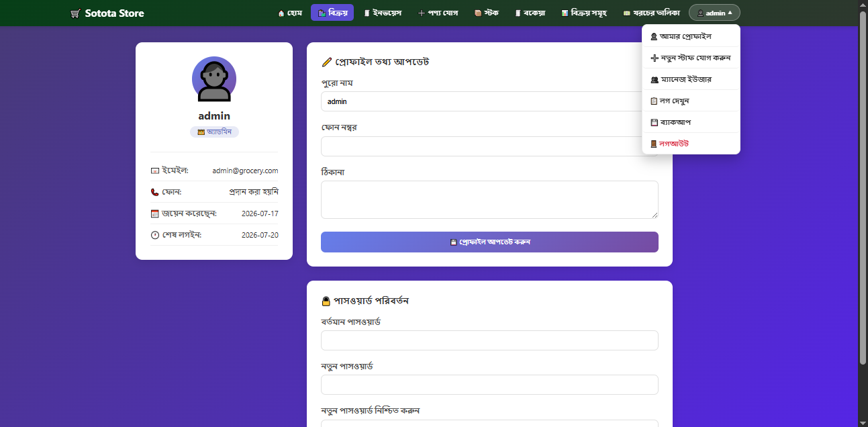Click the প্রোফাইল আপডেট করুন button
This screenshot has height=427, width=868.
(x=489, y=242)
